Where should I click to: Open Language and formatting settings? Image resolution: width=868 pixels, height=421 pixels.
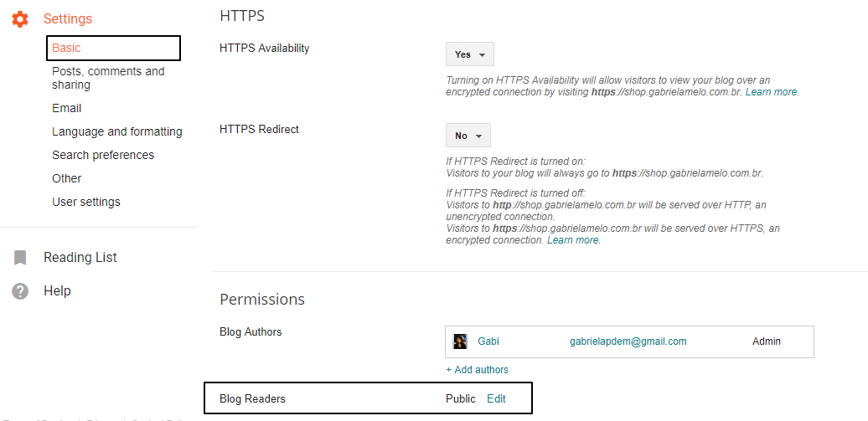116,131
